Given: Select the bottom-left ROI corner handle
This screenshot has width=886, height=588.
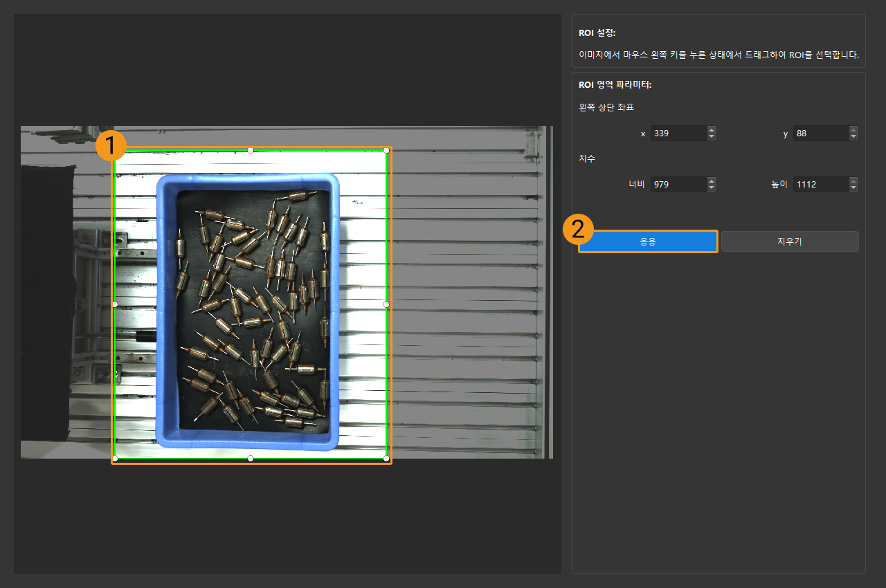Looking at the screenshot, I should [115, 458].
